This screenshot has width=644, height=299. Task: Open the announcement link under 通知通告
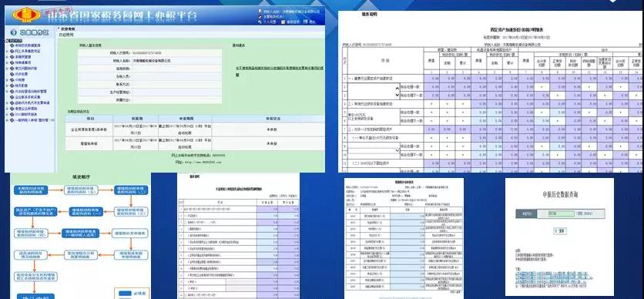(x=280, y=71)
